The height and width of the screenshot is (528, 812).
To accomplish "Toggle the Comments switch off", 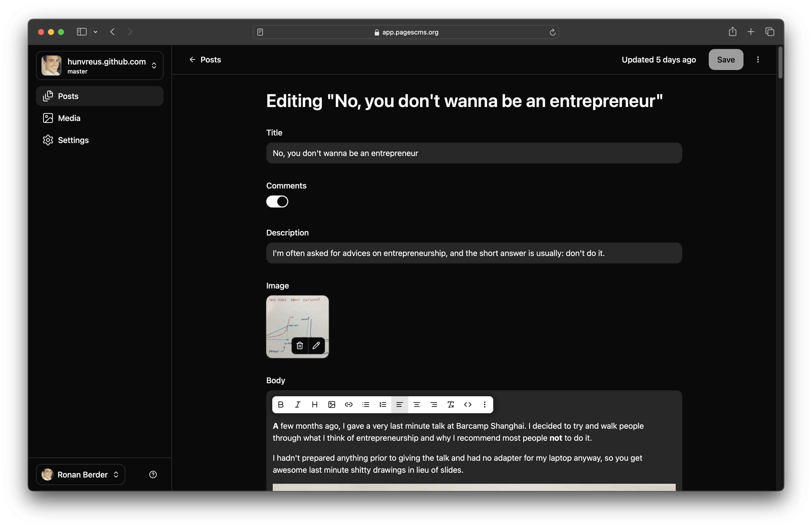I will pyautogui.click(x=277, y=201).
